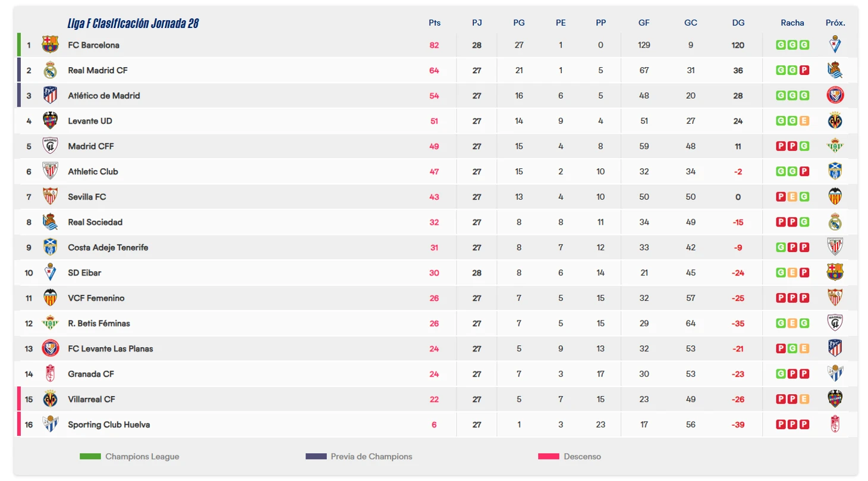Select the R. Betis Féminas team name

pyautogui.click(x=99, y=323)
